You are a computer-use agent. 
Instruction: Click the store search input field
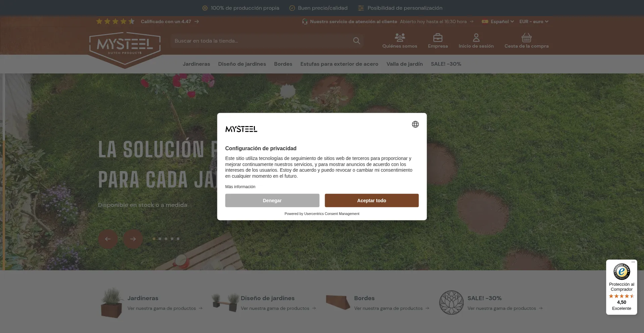tap(262, 41)
